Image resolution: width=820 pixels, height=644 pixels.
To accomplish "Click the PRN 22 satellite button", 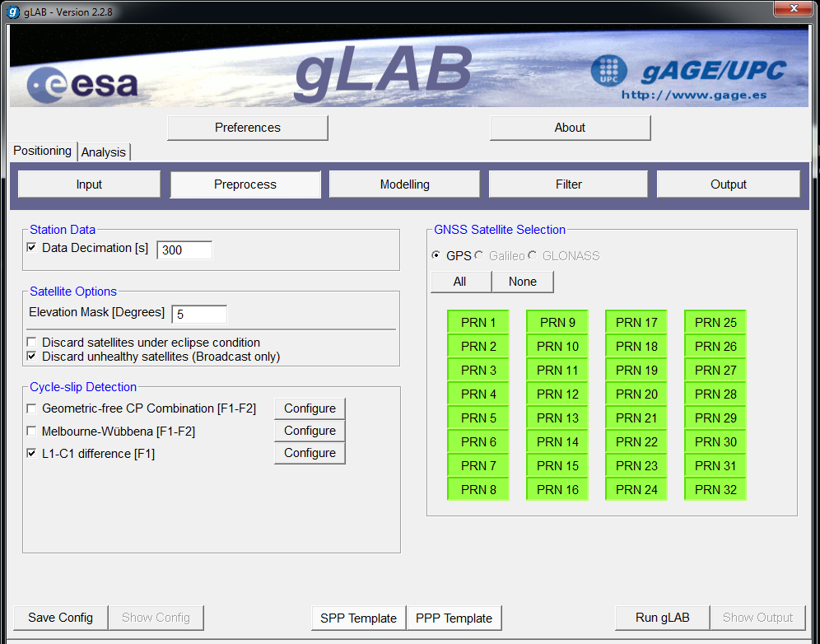I will tap(636, 442).
